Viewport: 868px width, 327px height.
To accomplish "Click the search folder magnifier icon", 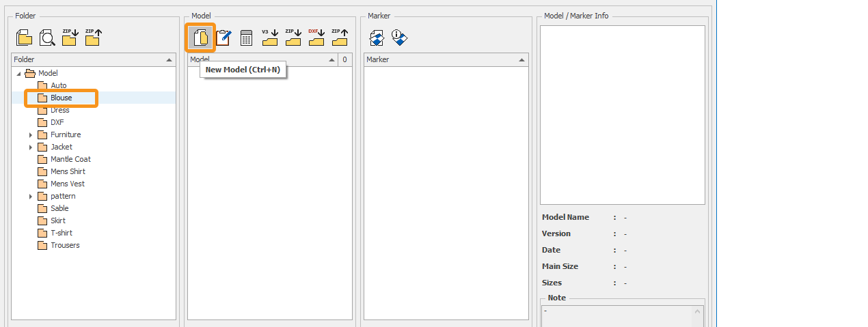I will coord(46,38).
